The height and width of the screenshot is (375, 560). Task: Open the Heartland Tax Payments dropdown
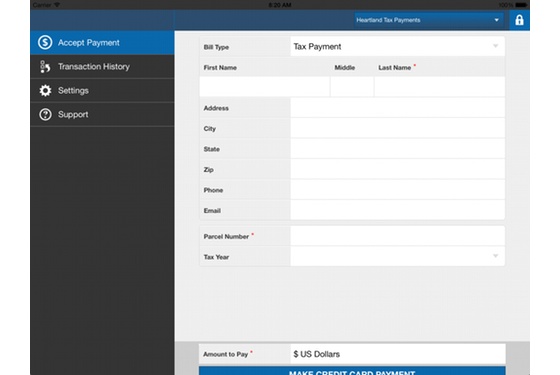pyautogui.click(x=429, y=20)
